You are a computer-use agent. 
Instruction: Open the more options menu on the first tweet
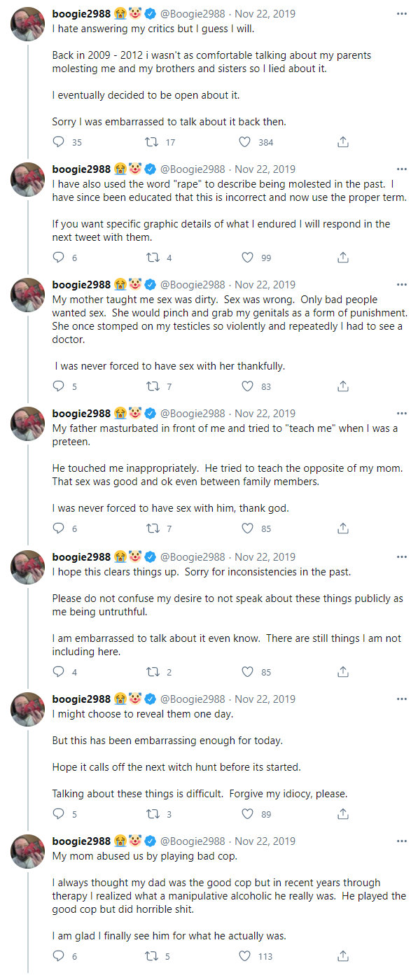click(x=401, y=12)
